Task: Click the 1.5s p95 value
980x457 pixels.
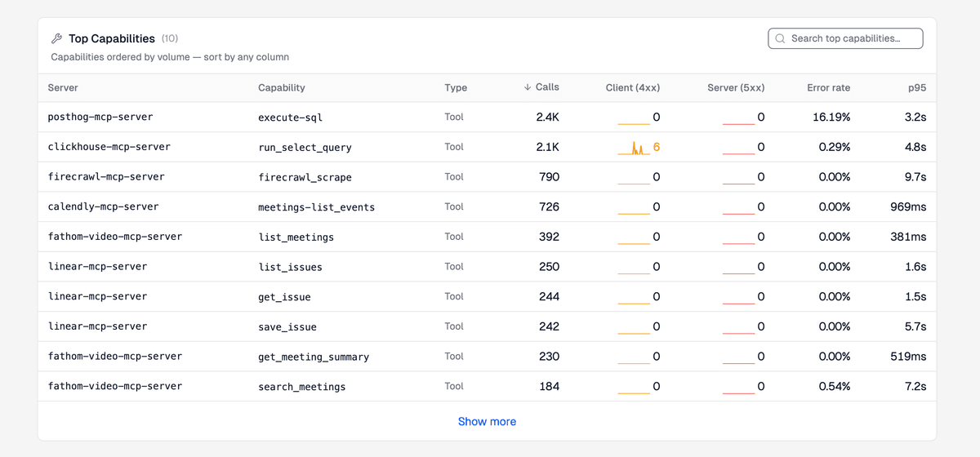Action: (x=915, y=296)
